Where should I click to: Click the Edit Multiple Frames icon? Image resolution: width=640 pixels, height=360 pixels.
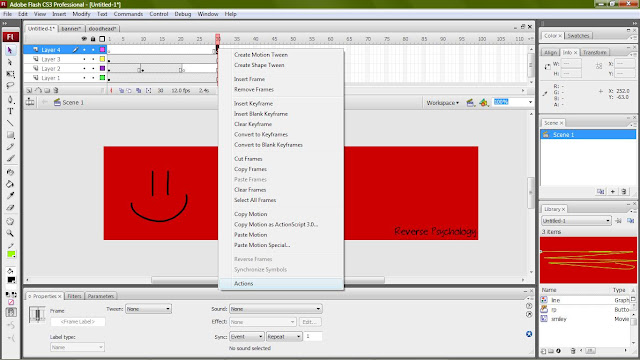[x=138, y=90]
